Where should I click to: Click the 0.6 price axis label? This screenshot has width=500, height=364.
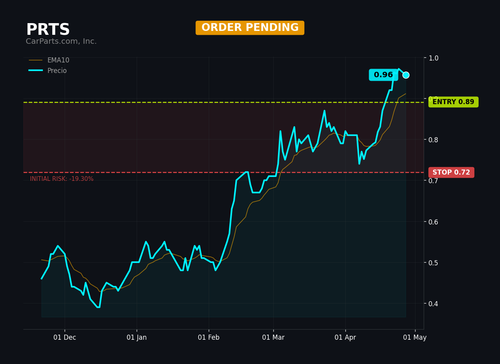pos(433,222)
